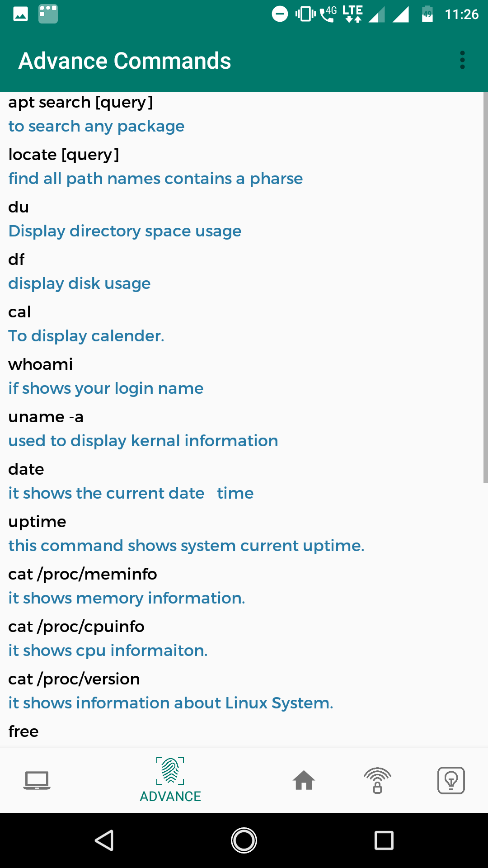Tap the Android home circle button

point(244,840)
